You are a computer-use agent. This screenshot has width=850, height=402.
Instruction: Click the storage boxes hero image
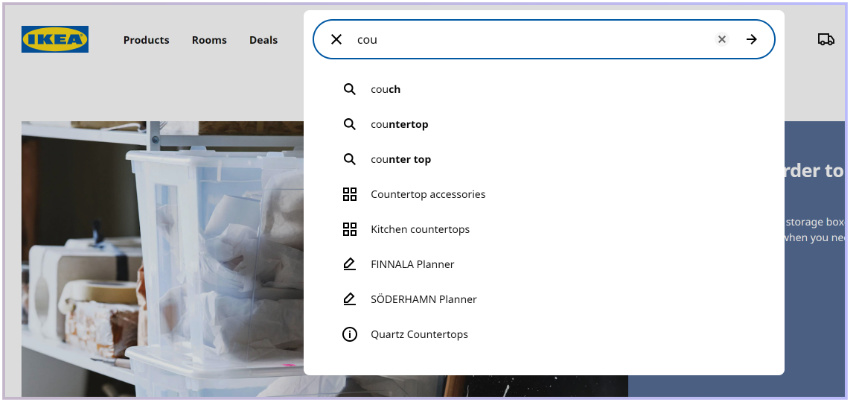(x=160, y=250)
